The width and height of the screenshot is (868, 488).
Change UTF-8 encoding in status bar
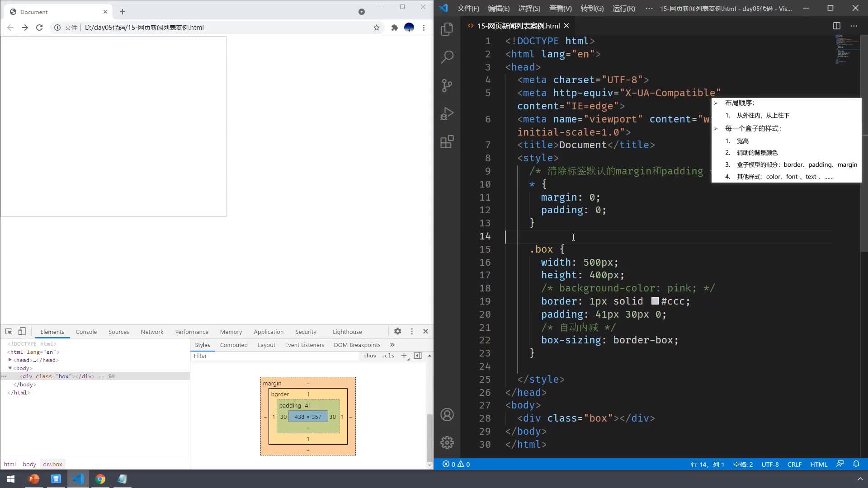coord(770,464)
